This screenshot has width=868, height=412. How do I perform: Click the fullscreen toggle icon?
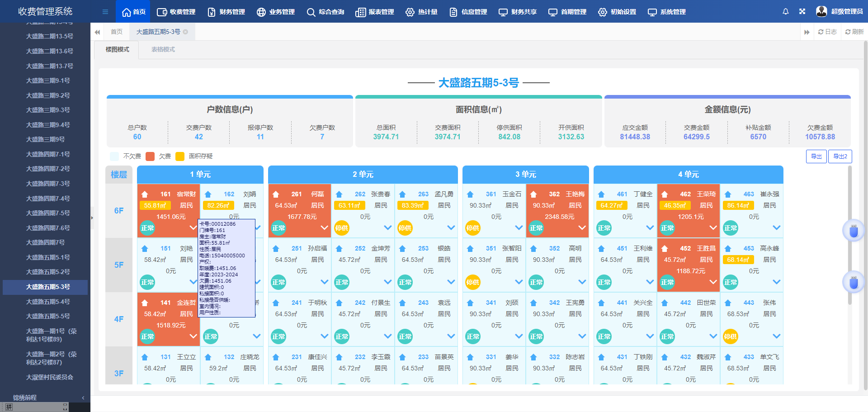click(802, 11)
